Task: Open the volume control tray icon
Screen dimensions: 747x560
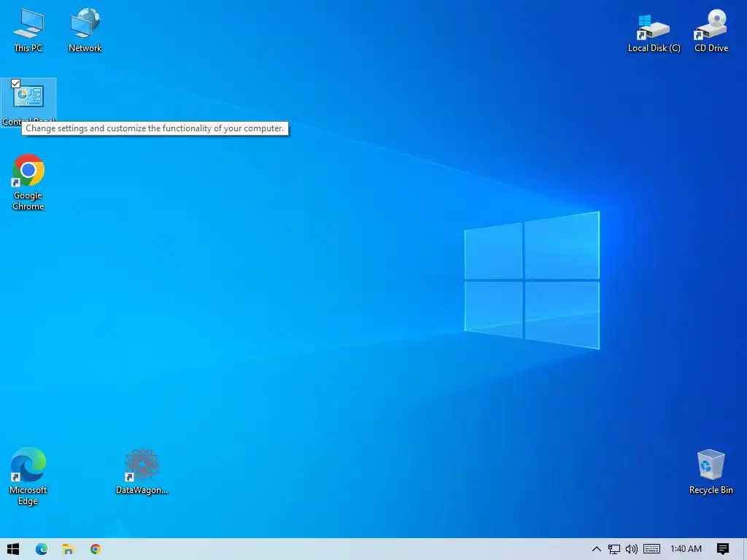Action: tap(632, 549)
